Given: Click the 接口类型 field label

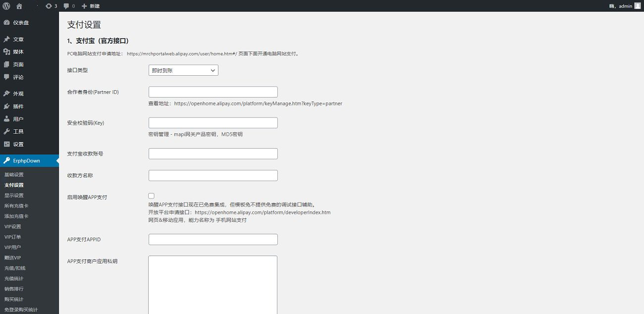Looking at the screenshot, I should (x=78, y=70).
